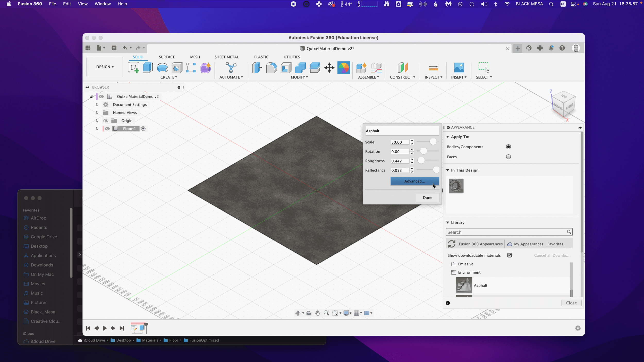Viewport: 644px width, 362px height.
Task: Choose the Fillet tool icon
Action: 271,68
